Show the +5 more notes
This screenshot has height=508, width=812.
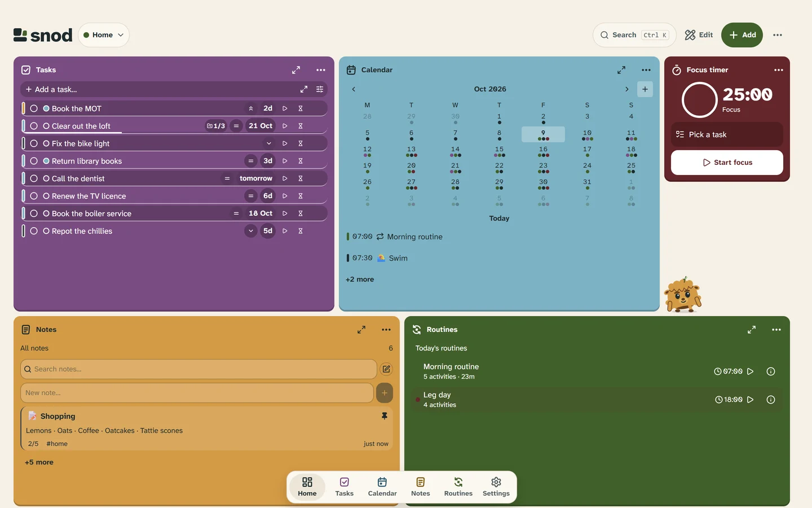click(39, 462)
